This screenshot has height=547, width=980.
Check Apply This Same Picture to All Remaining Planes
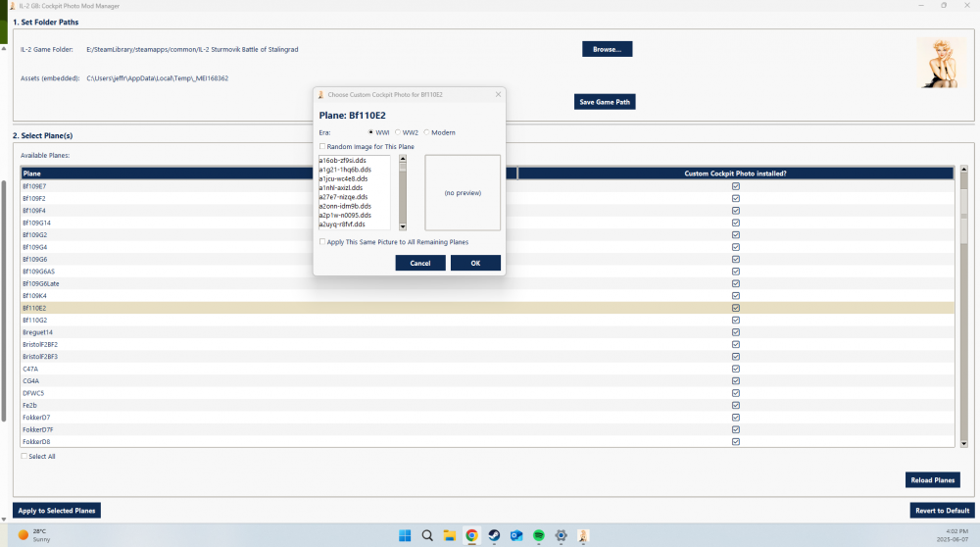pos(322,242)
